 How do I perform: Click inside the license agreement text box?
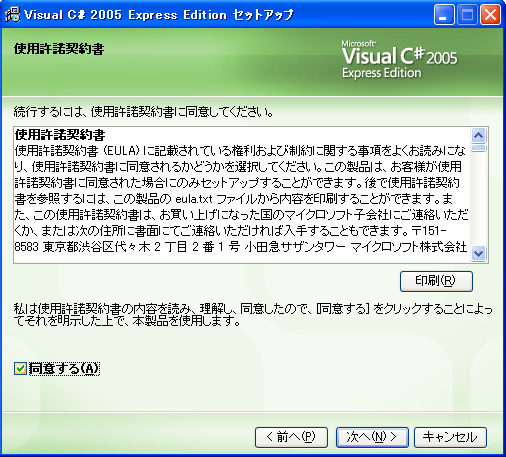coord(242,195)
